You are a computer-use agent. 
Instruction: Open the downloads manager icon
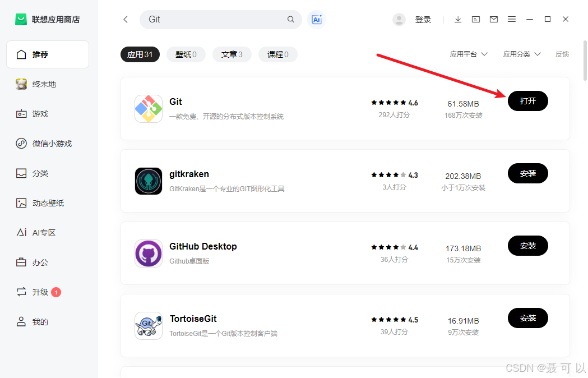click(x=458, y=20)
